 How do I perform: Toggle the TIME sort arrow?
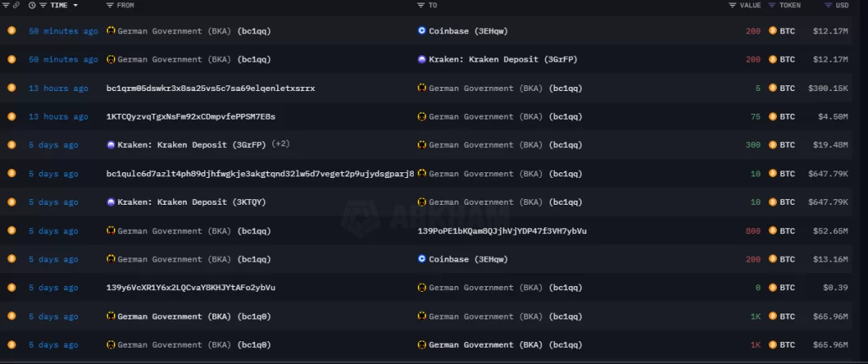pos(76,5)
